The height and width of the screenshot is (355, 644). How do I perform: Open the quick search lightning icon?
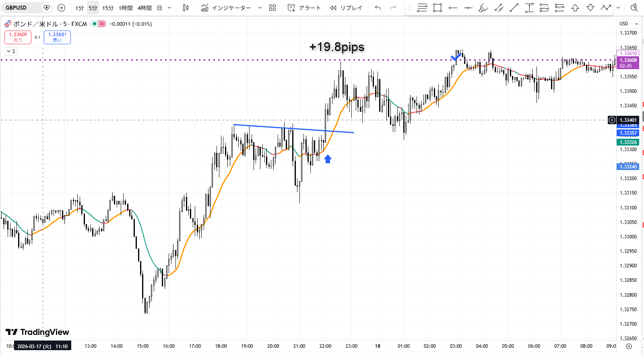point(634,8)
